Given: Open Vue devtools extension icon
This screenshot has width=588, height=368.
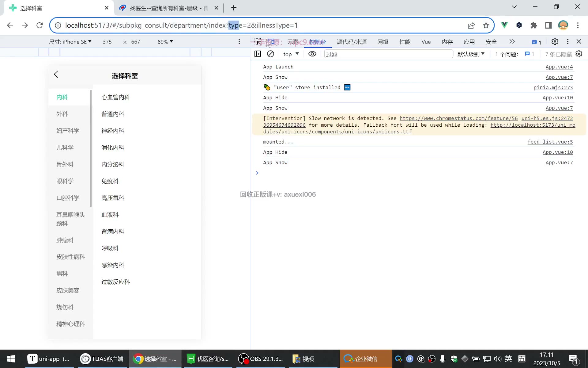Looking at the screenshot, I should click(504, 25).
